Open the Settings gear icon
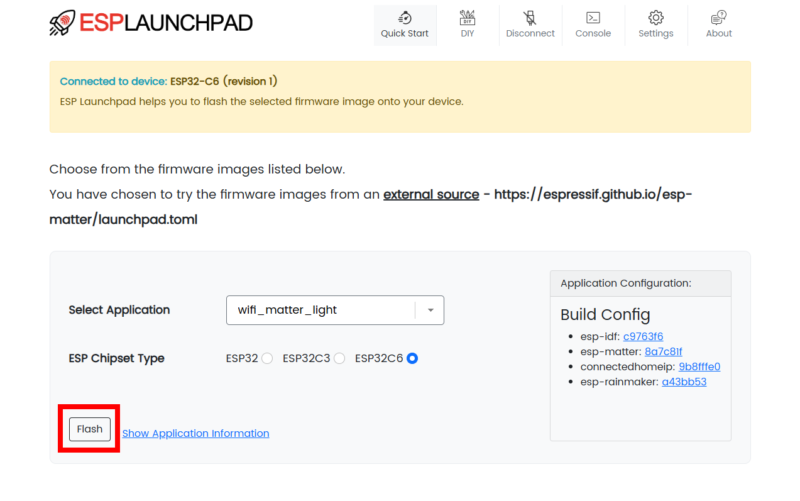Screen dimensions: 800x501 (656, 18)
